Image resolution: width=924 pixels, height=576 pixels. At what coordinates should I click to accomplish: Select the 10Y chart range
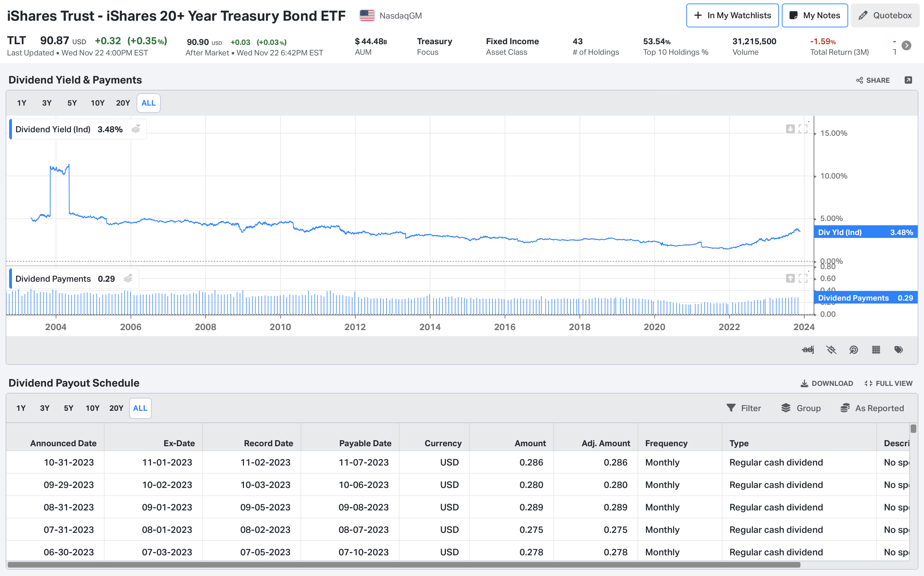tap(98, 103)
